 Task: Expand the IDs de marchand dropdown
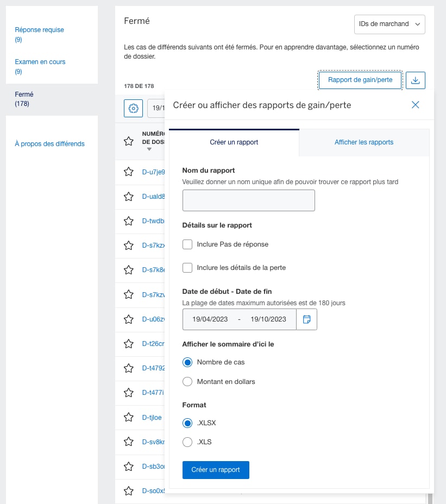pos(389,24)
